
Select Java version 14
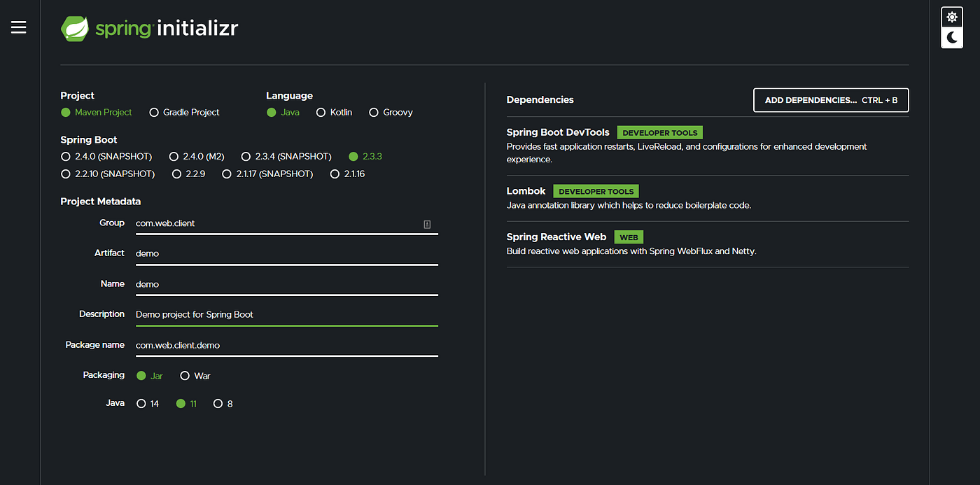point(141,403)
